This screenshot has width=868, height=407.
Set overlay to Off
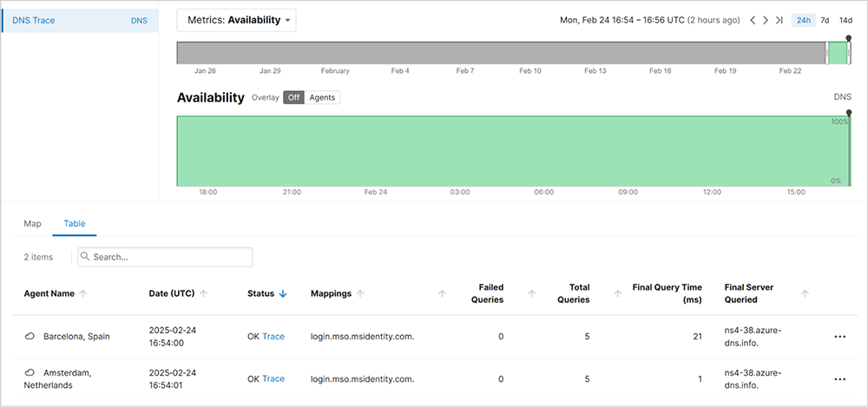coord(294,98)
